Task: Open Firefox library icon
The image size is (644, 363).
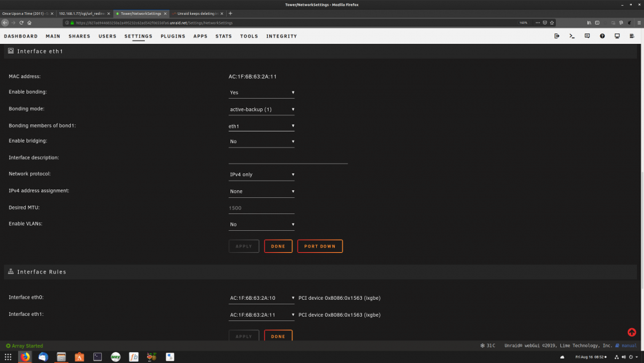Action: tap(589, 23)
